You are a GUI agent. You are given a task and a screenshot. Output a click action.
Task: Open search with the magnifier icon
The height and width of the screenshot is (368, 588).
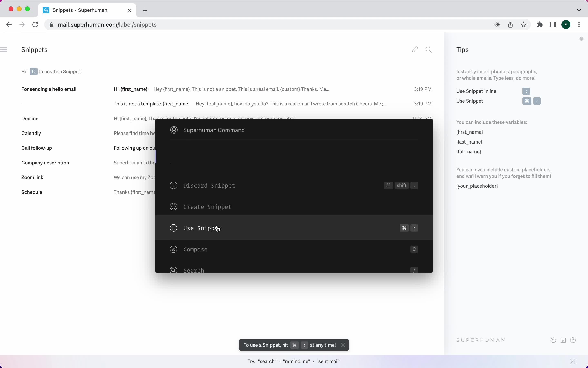pyautogui.click(x=429, y=50)
